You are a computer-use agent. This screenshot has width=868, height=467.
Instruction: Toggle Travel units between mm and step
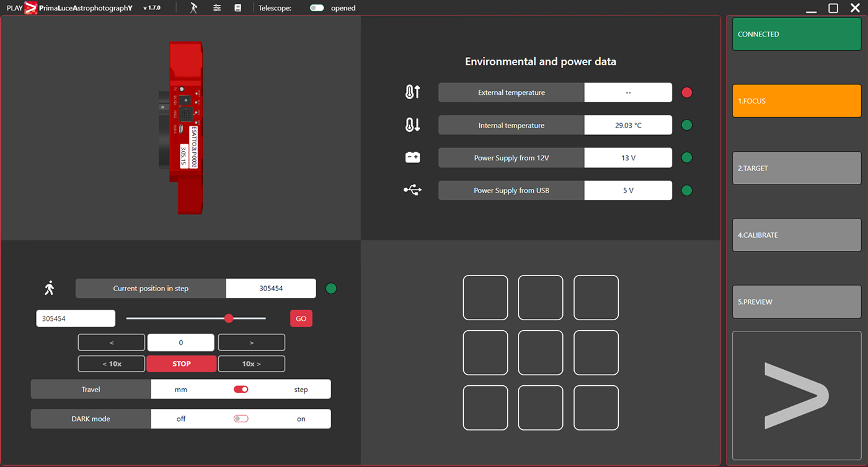(241, 390)
